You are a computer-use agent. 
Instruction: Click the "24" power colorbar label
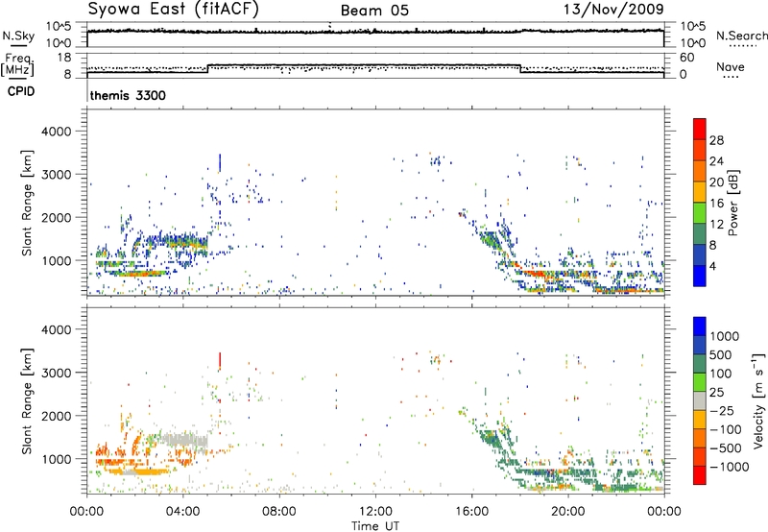[716, 161]
